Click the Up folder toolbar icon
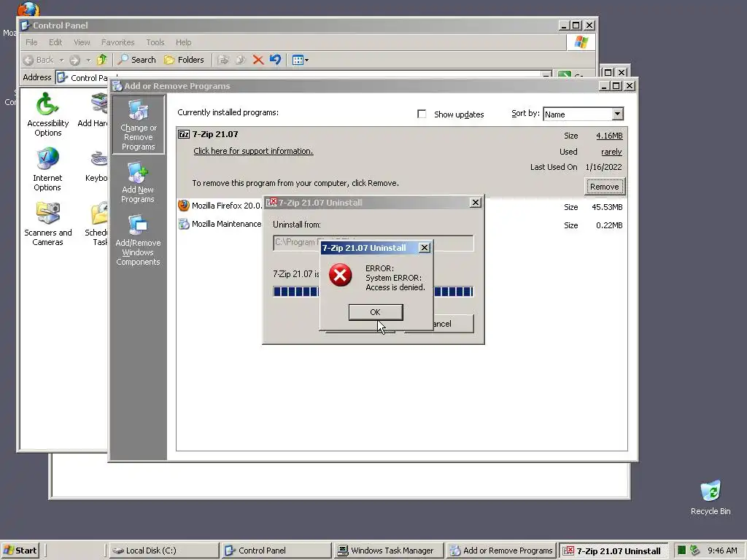Viewport: 747px width, 560px height. 102,60
